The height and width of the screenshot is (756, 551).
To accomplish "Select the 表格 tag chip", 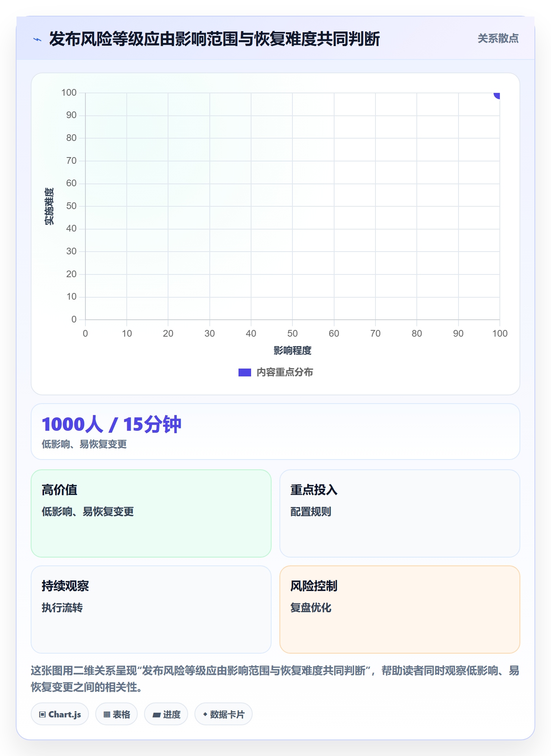I will (x=116, y=714).
